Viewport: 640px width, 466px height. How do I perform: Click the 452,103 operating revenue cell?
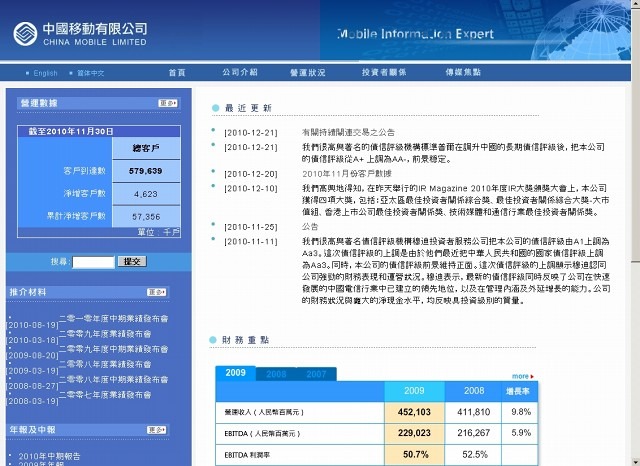pyautogui.click(x=414, y=412)
